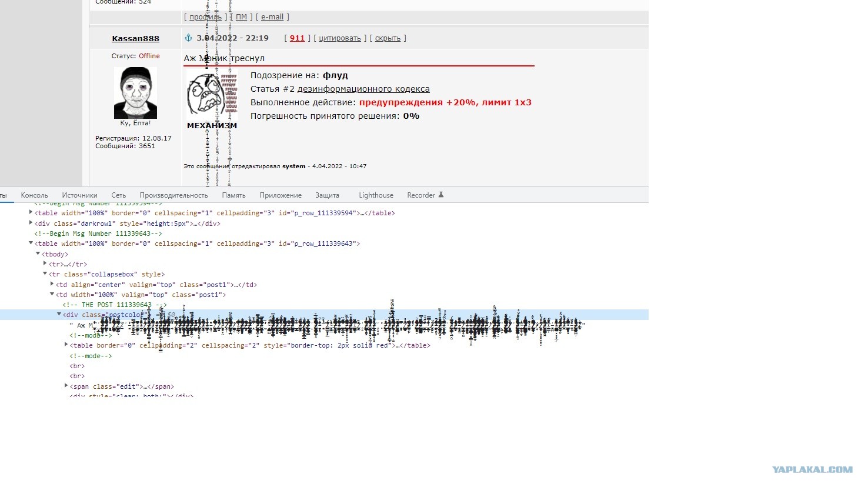Viewport: 868px width, 487px height.
Task: Click the МЕХАНИЗМ caption
Action: (212, 125)
